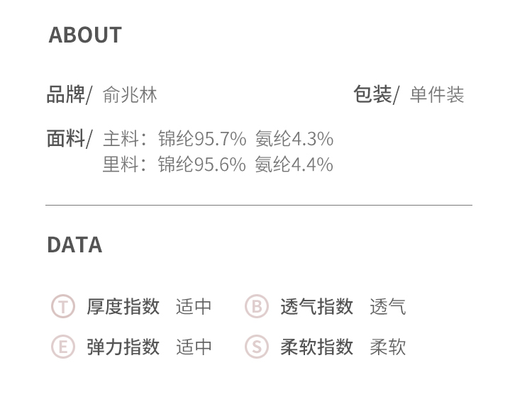The width and height of the screenshot is (532, 409).
Task: Select the DATA heading
Action: point(74,245)
